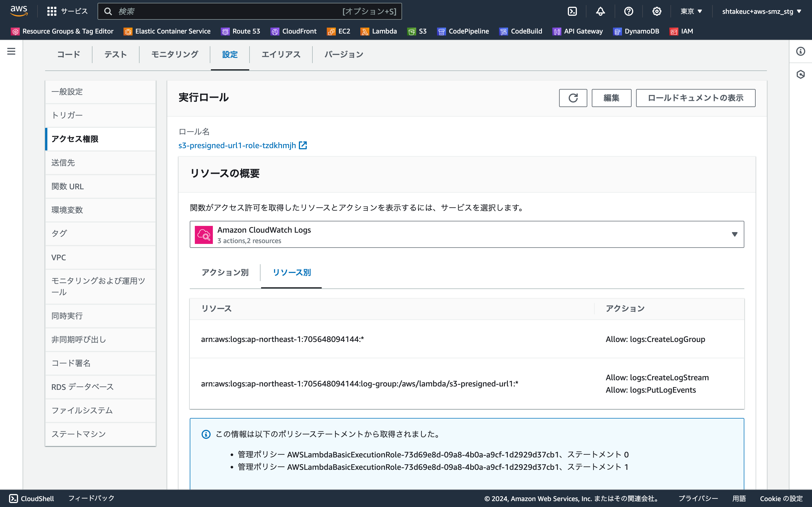
Task: Switch to the モニタリング tab
Action: (175, 54)
